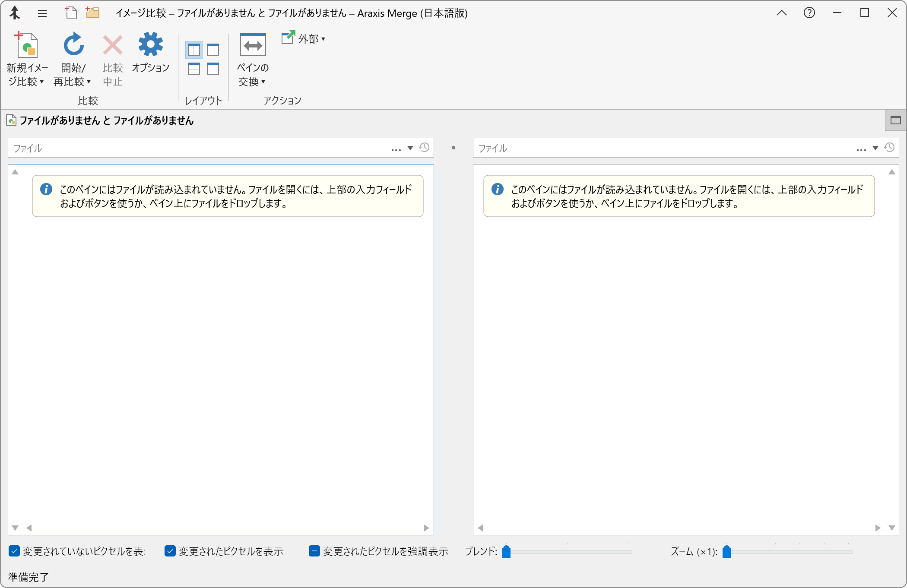Click the ブレンド slider handle
Viewport: 907px width, 588px height.
coord(507,551)
